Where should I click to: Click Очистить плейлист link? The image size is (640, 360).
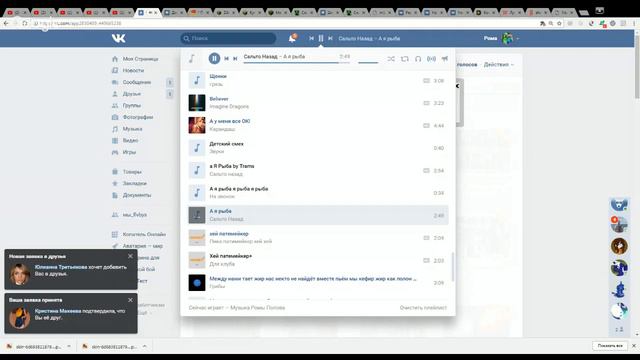coord(423,308)
